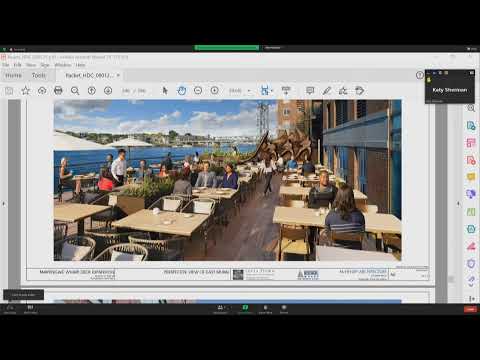Screen dimensions: 480x360
Task: Switch to the Tools tab
Action: point(39,76)
